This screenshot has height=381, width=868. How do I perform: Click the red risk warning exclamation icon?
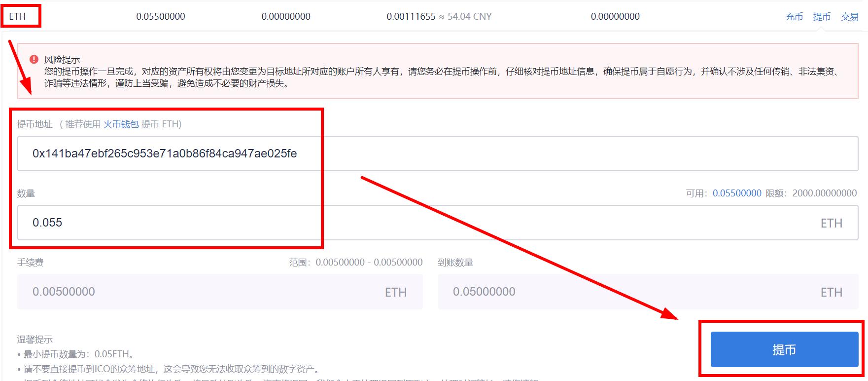tap(34, 59)
